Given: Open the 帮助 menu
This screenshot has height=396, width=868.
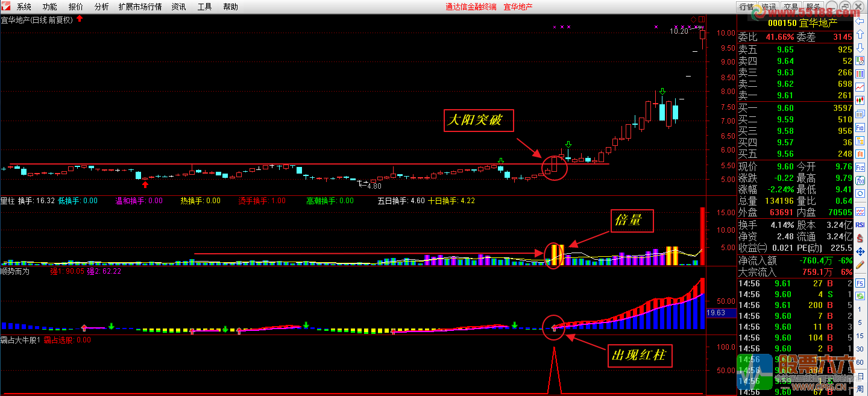Looking at the screenshot, I should 230,7.
